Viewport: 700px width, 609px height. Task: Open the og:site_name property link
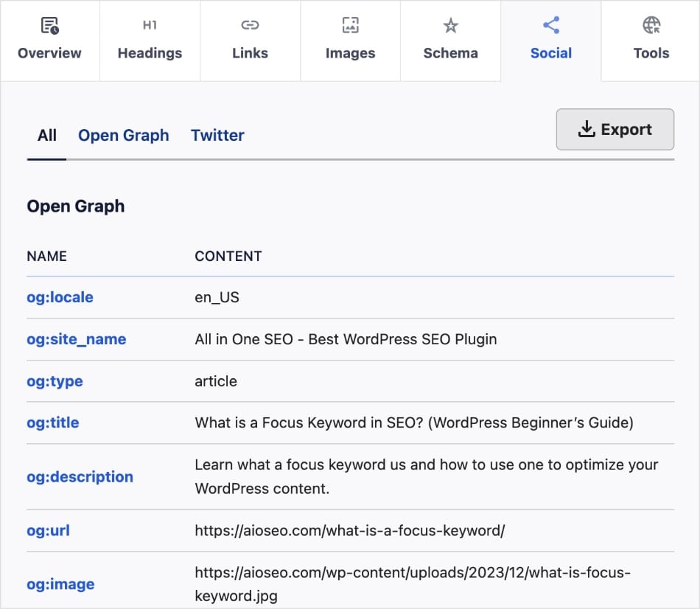click(x=77, y=339)
